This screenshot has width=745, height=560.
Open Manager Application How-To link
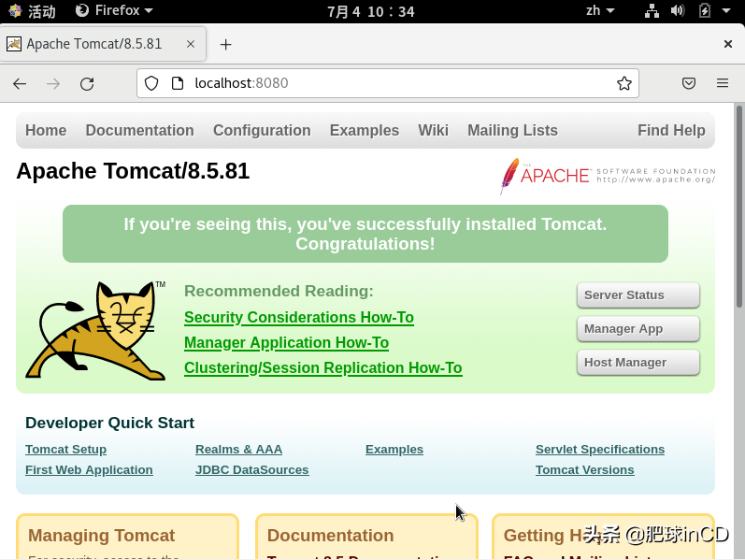click(x=286, y=343)
